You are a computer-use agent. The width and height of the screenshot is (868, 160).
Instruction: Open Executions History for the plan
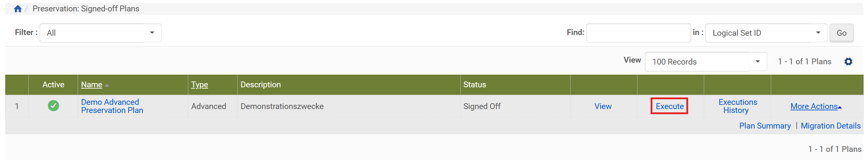pyautogui.click(x=737, y=106)
